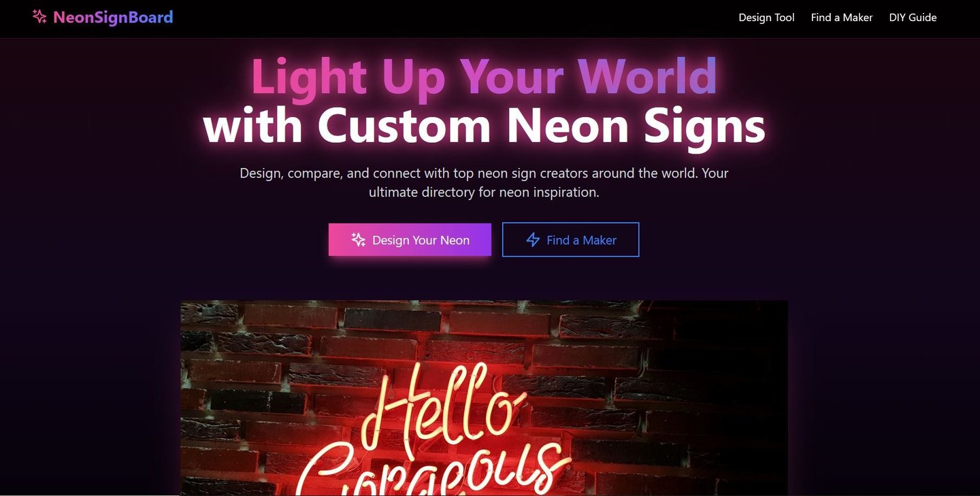Click the 'ultimate directory for neon inspiration' line
This screenshot has width=980, height=496.
[x=484, y=192]
